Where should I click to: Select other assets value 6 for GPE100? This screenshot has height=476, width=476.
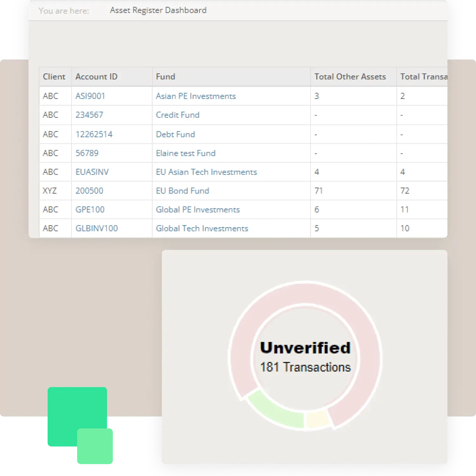[317, 209]
